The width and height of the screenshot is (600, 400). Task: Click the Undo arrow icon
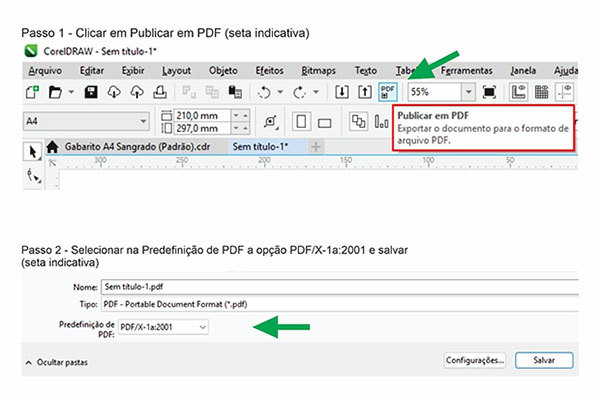[x=264, y=92]
